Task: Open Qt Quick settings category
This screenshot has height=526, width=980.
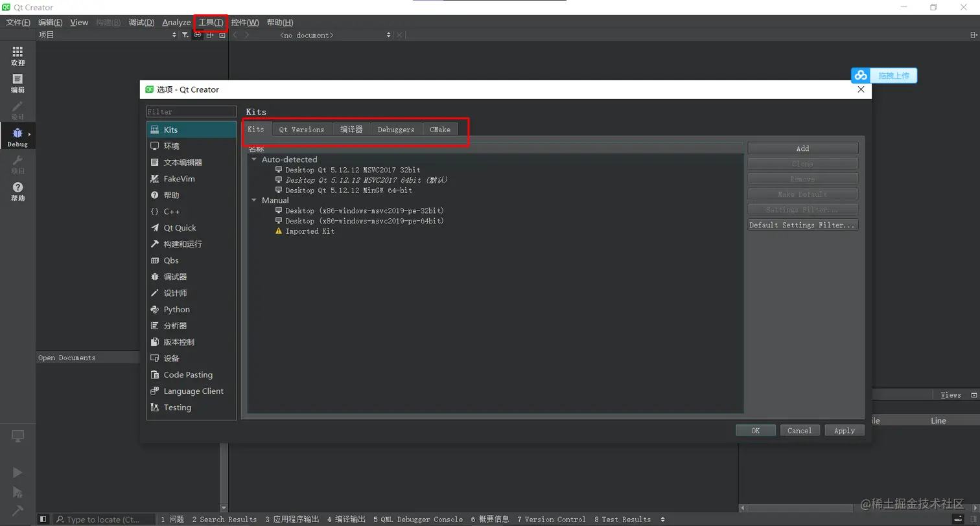Action: point(191,228)
